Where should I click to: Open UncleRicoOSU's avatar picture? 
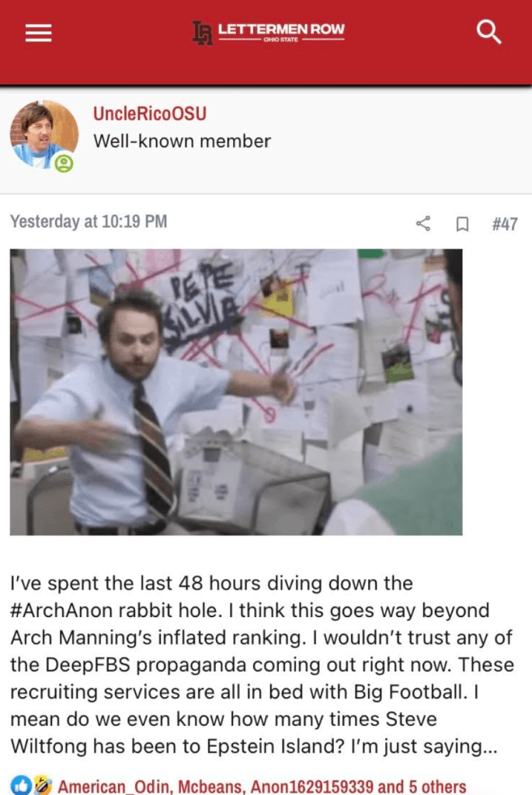click(44, 134)
